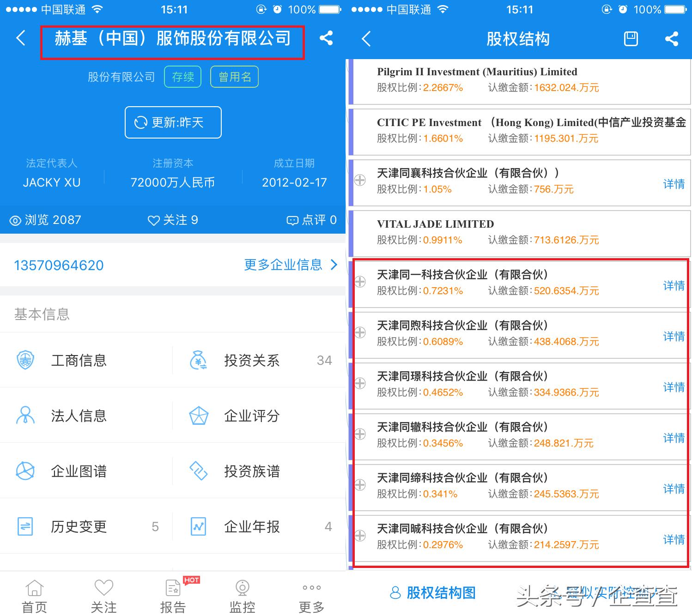This screenshot has width=692, height=616.
Task: Expand 天津同煦科技合伙企业 shareholder entry
Action: pyautogui.click(x=360, y=333)
